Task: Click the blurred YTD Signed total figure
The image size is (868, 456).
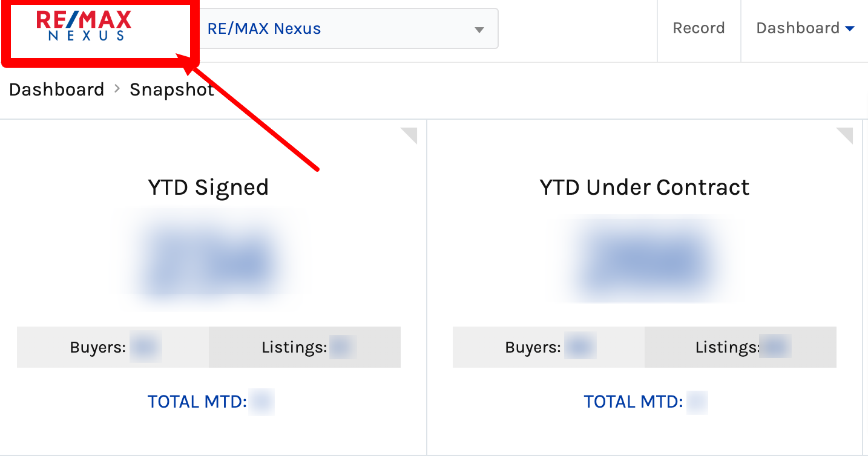Action: 209,260
